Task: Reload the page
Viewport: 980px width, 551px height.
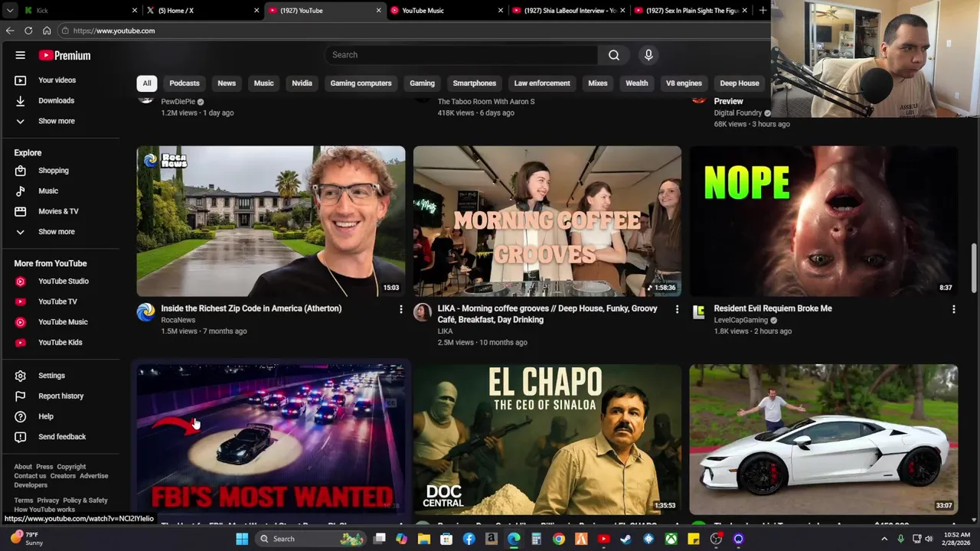Action: 28,31
